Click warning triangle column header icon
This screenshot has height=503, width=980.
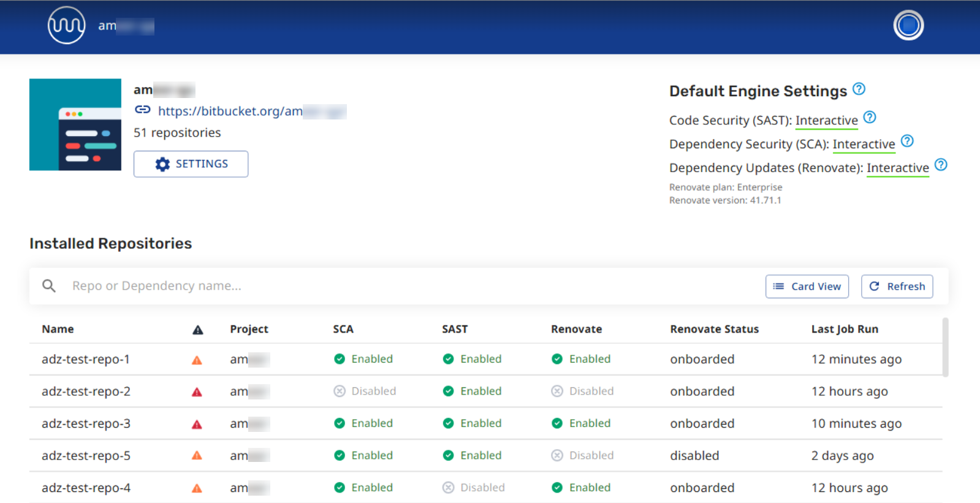197,330
